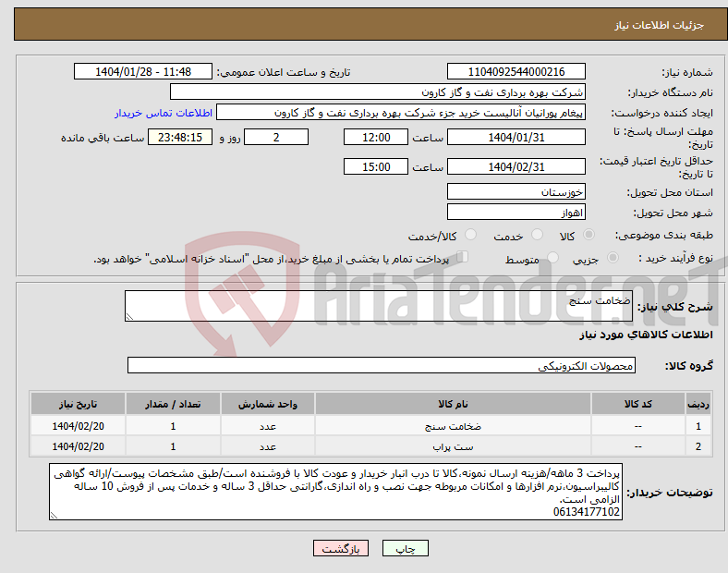The image size is (728, 573).
Task: Click the ساعت باقی مانده label
Action: pos(103,138)
